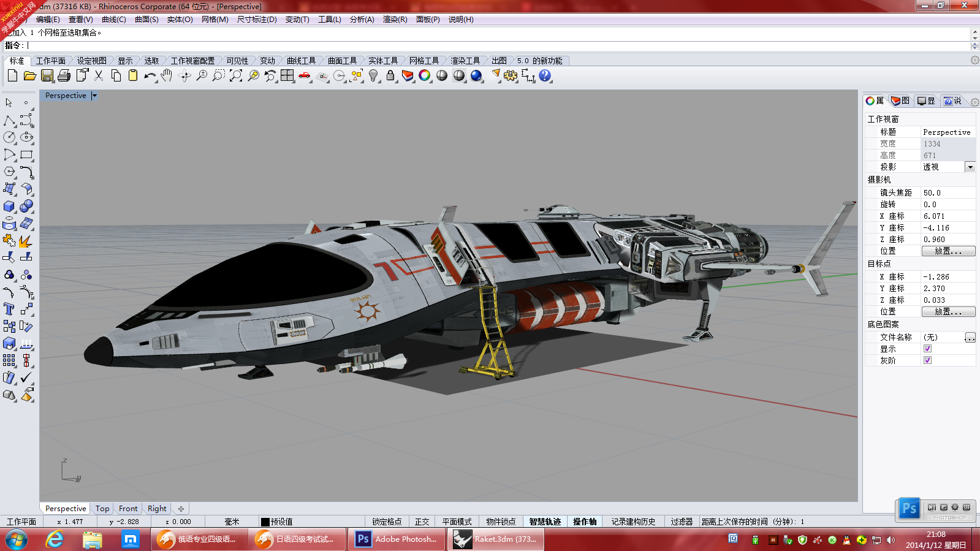
Task: Open the Perspective viewport title dropdown arrow
Action: [x=94, y=96]
